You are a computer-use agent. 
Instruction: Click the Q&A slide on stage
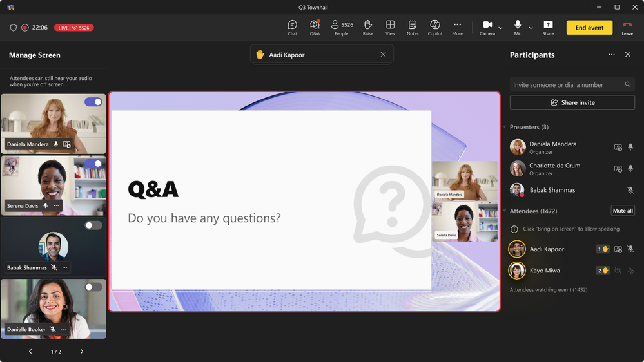[271, 200]
